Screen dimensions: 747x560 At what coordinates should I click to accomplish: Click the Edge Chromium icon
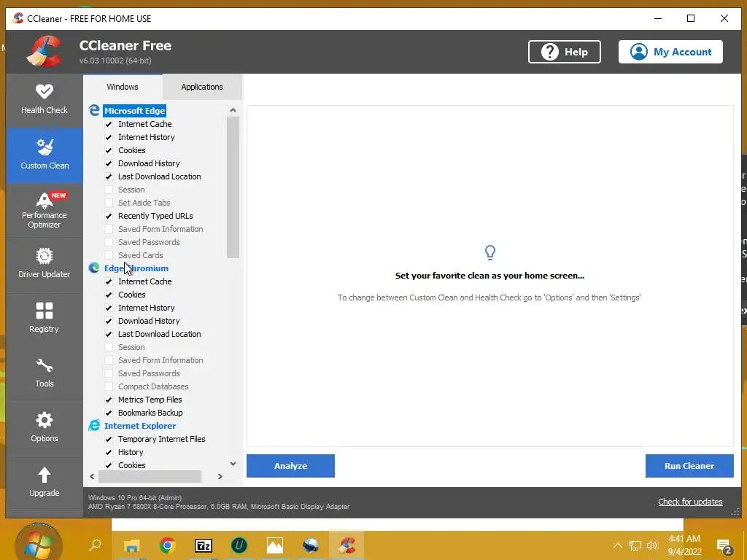point(94,268)
